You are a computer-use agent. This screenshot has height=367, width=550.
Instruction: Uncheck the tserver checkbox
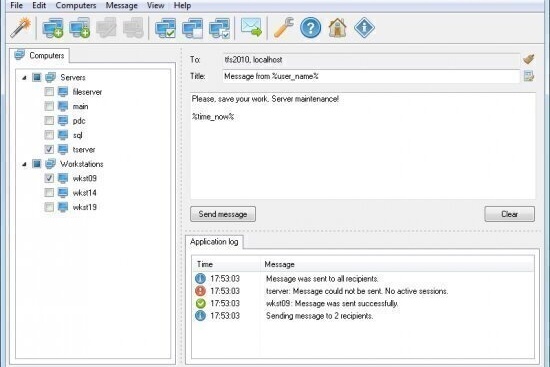pos(49,149)
